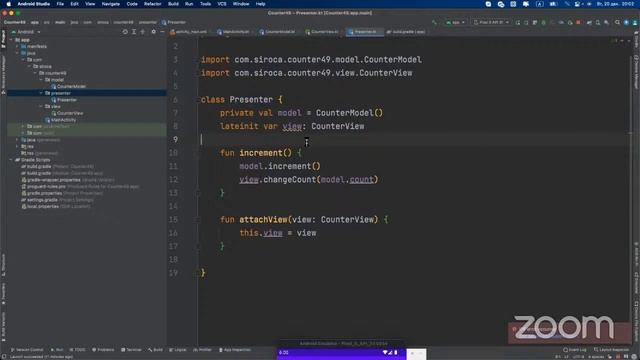This screenshot has height=360, width=640.
Task: Open the Version Control tool window
Action: click(27, 350)
